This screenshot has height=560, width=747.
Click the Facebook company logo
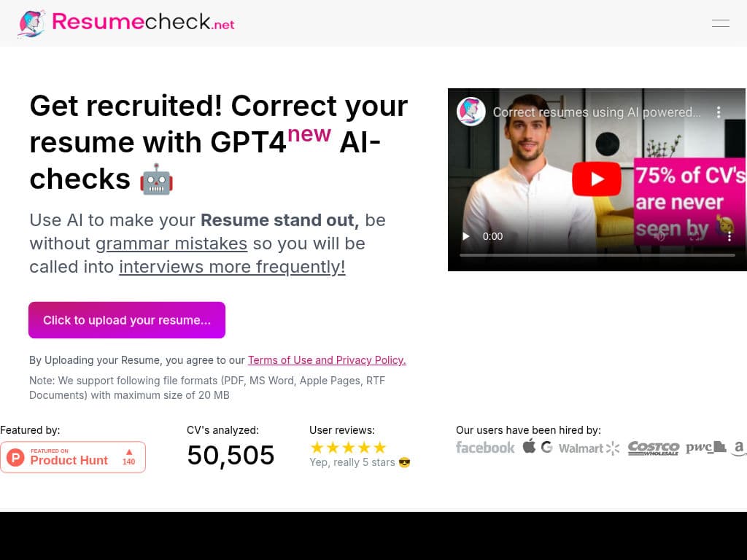click(x=485, y=448)
